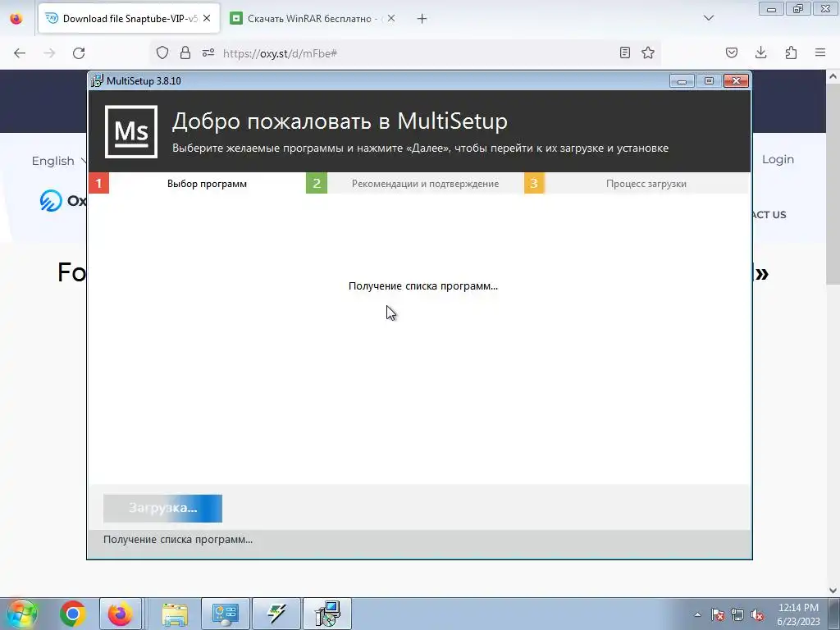Open File Explorer from taskbar

click(x=175, y=614)
